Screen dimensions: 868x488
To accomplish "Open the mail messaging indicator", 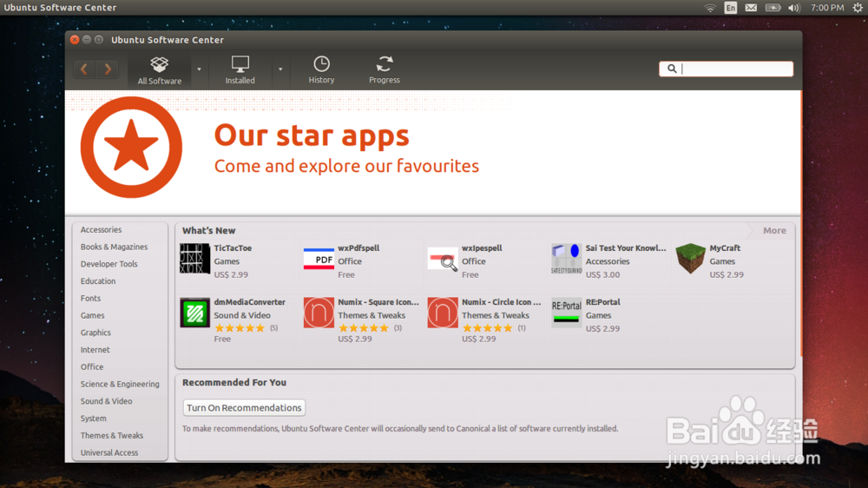I will pyautogui.click(x=751, y=8).
